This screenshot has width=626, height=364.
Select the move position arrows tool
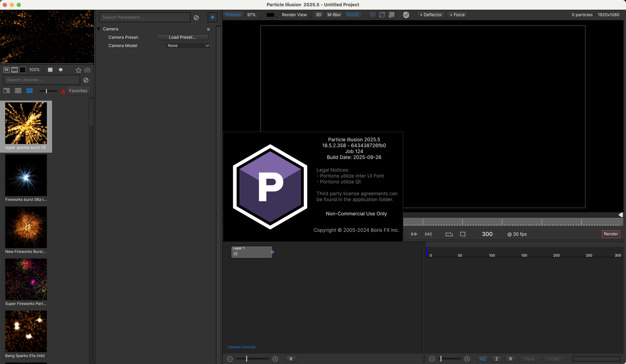[x=372, y=15]
